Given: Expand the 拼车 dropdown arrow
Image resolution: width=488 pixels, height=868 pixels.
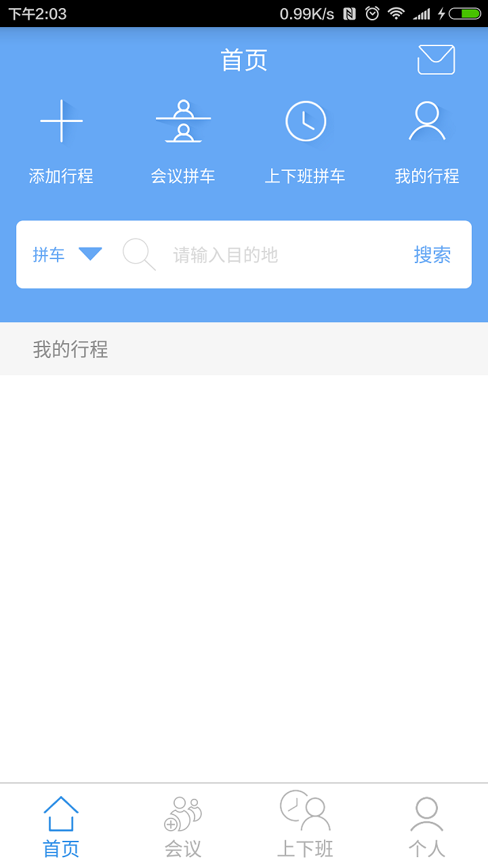Looking at the screenshot, I should pyautogui.click(x=90, y=254).
